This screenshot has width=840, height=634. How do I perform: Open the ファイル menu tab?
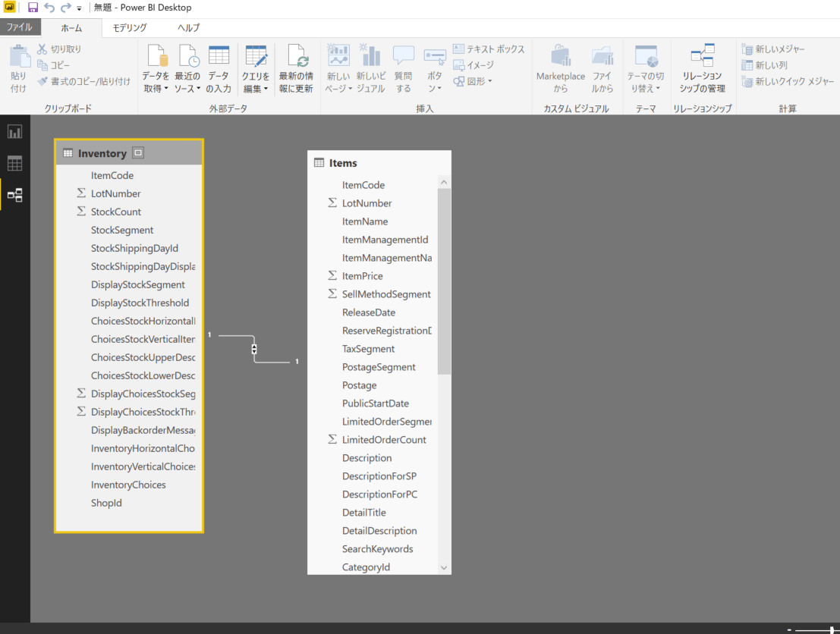tap(19, 27)
